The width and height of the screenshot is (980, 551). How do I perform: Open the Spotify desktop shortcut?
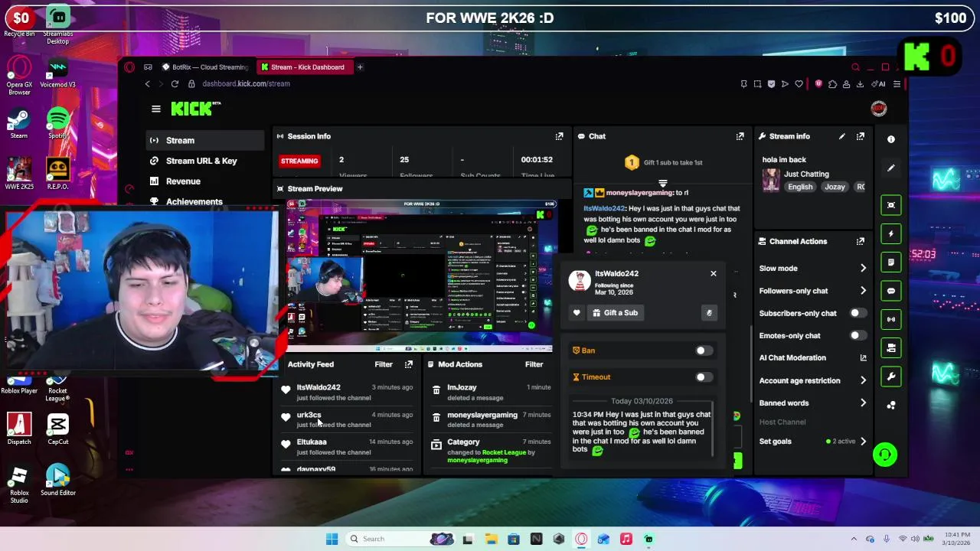(57, 124)
